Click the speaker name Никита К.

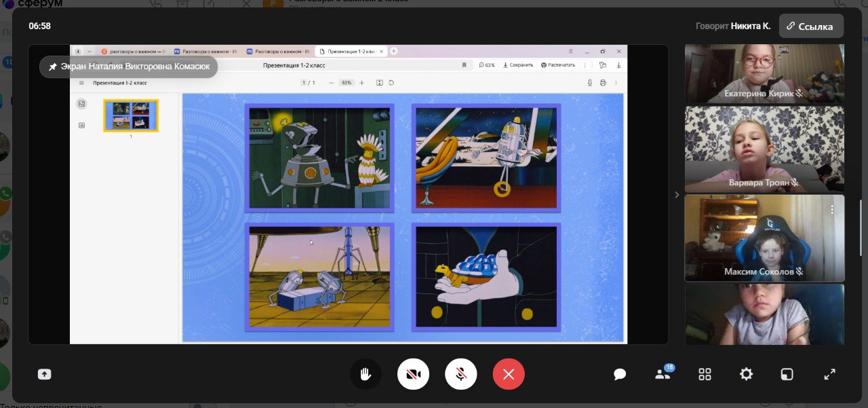751,26
